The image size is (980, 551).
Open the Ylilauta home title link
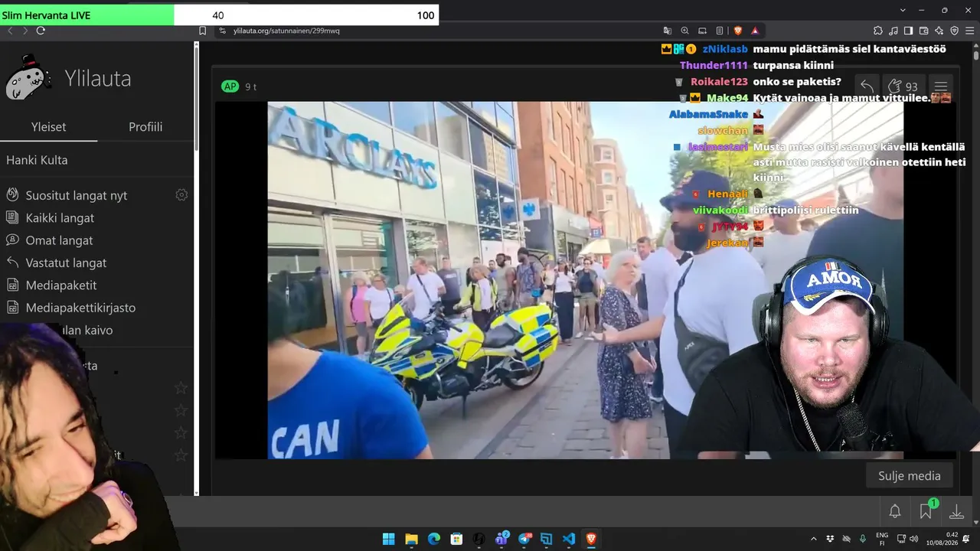pos(97,79)
